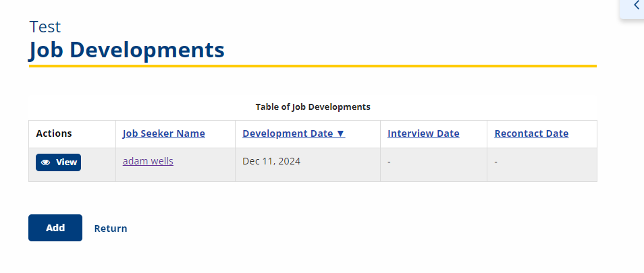Viewport: 644px width, 273px height.
Task: Sort table by Recontact Date
Action: pyautogui.click(x=531, y=133)
